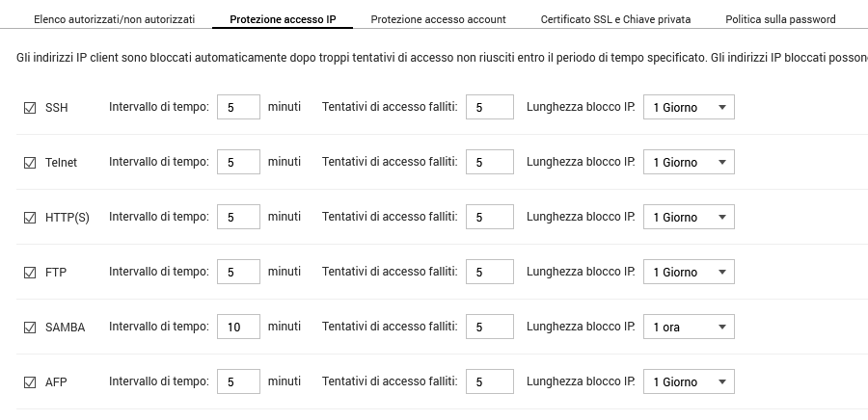This screenshot has height=420, width=868.
Task: Go to Certificato SSL e Chiave privata tab
Action: pyautogui.click(x=615, y=19)
